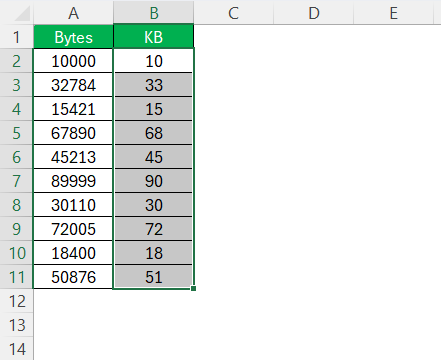Select row 8 header
The image size is (441, 360).
pyautogui.click(x=17, y=205)
